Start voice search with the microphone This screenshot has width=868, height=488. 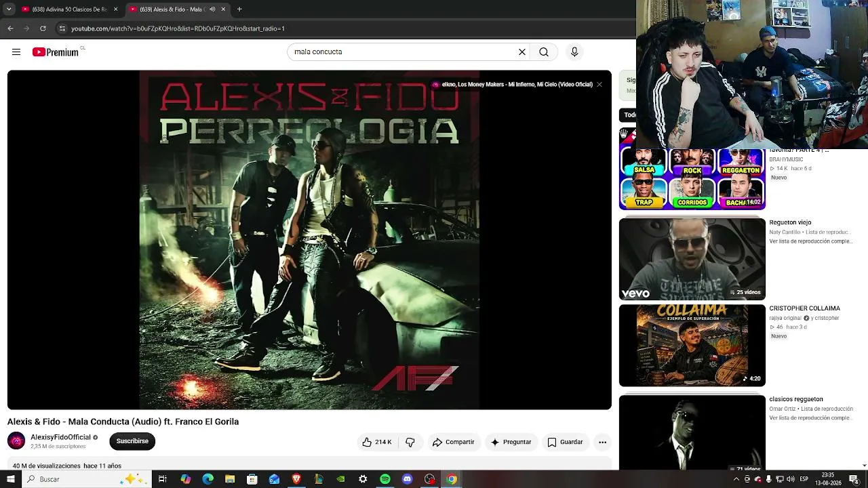coord(574,52)
